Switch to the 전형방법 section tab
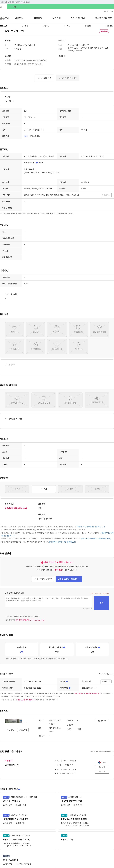This screenshot has height=868, width=114. coord(88,26)
